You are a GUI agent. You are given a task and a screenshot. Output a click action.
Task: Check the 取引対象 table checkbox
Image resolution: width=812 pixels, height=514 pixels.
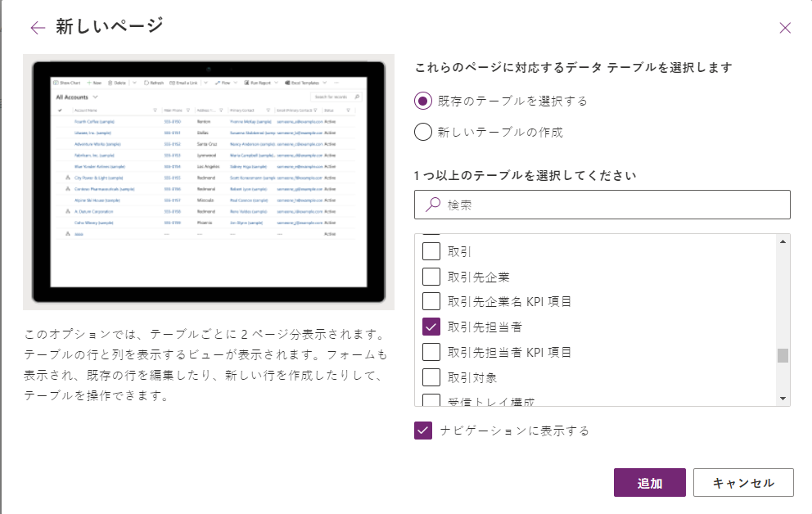click(431, 377)
